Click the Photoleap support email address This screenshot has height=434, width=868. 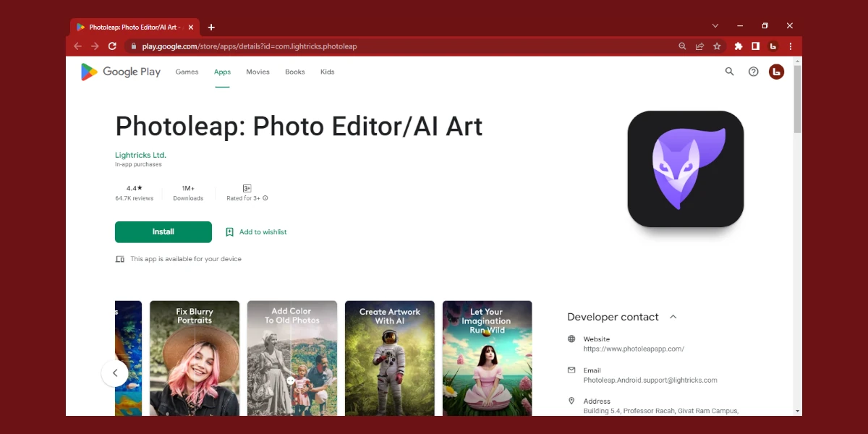(x=650, y=380)
